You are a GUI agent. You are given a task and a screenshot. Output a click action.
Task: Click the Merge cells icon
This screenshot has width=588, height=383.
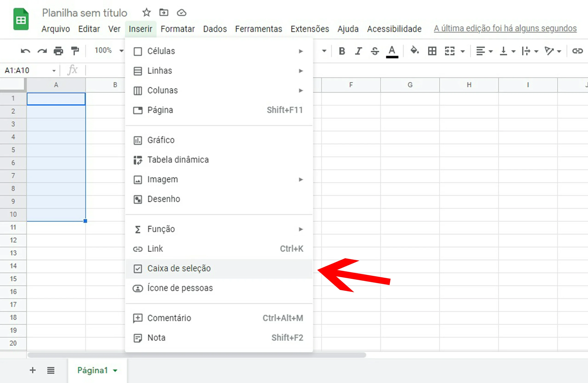450,51
